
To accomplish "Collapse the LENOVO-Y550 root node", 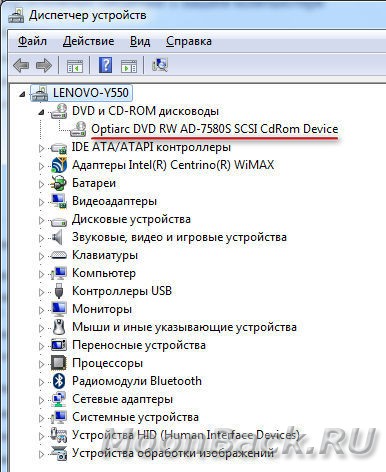I will pyautogui.click(x=22, y=94).
